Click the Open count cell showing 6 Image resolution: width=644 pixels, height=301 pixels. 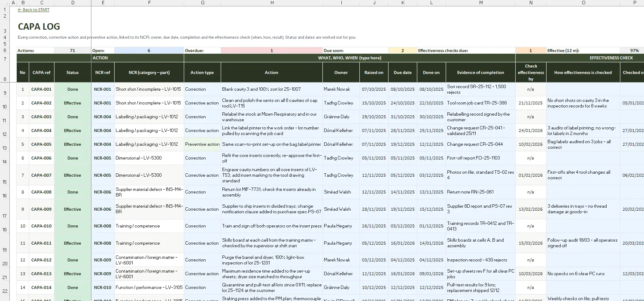pyautogui.click(x=149, y=50)
